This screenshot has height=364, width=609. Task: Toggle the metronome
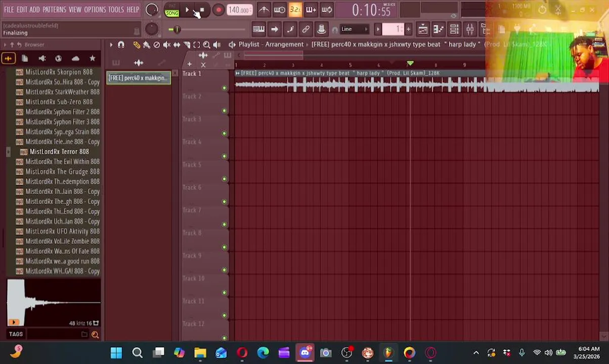[264, 10]
